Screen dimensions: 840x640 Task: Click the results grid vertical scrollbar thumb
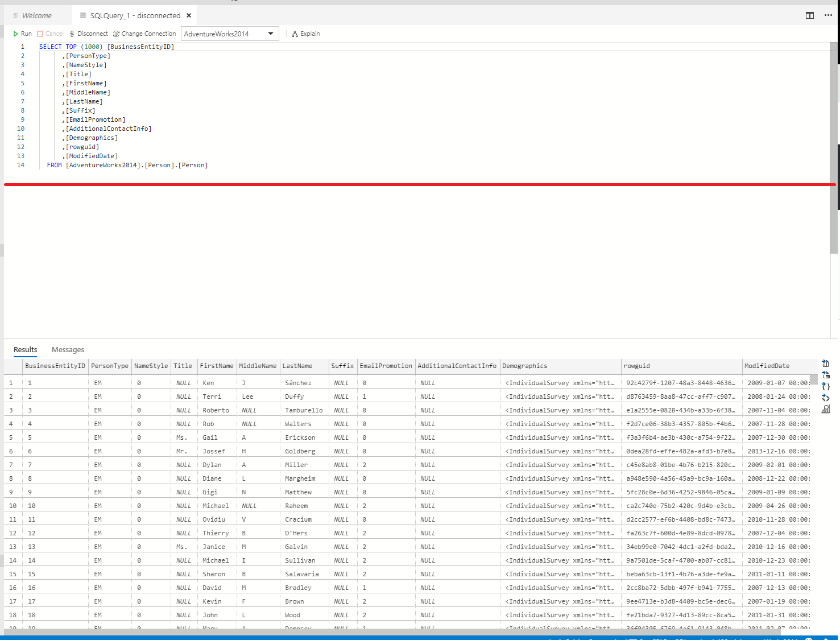pyautogui.click(x=814, y=378)
